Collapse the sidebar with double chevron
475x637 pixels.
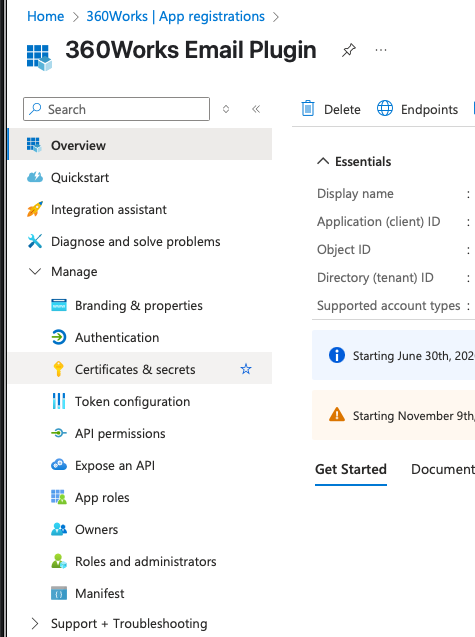tap(256, 109)
